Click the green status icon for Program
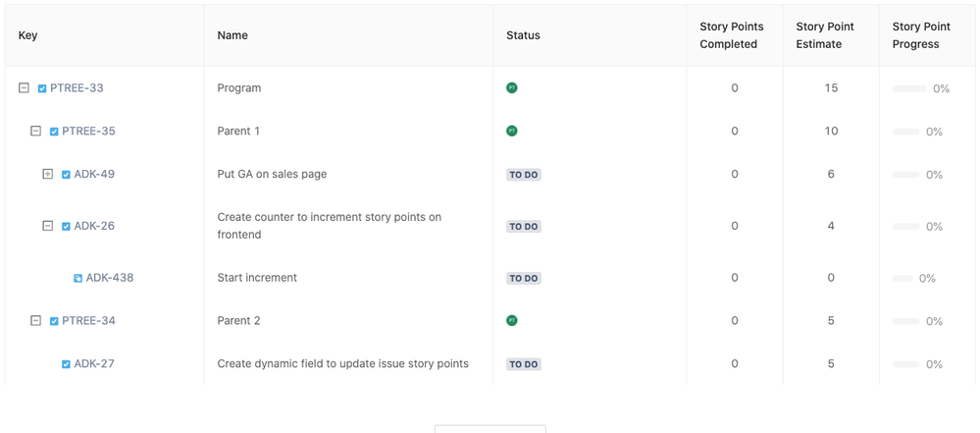The image size is (980, 433). (512, 88)
